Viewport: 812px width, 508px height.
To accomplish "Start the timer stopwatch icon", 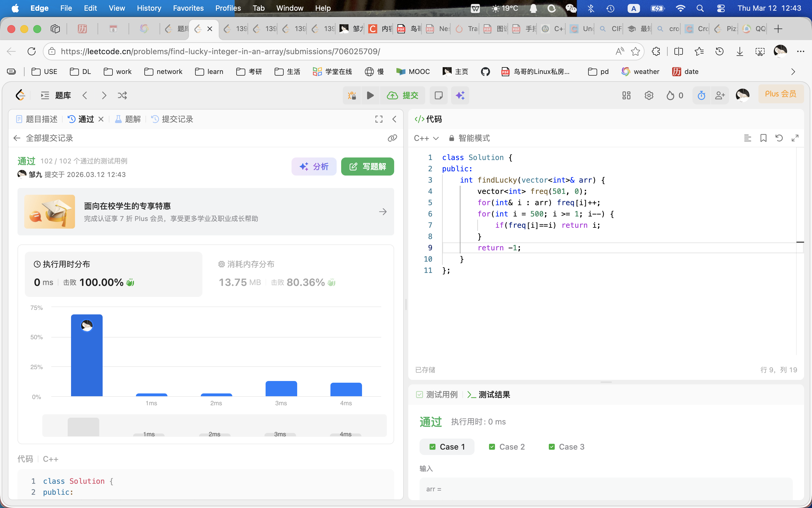I will pyautogui.click(x=701, y=95).
